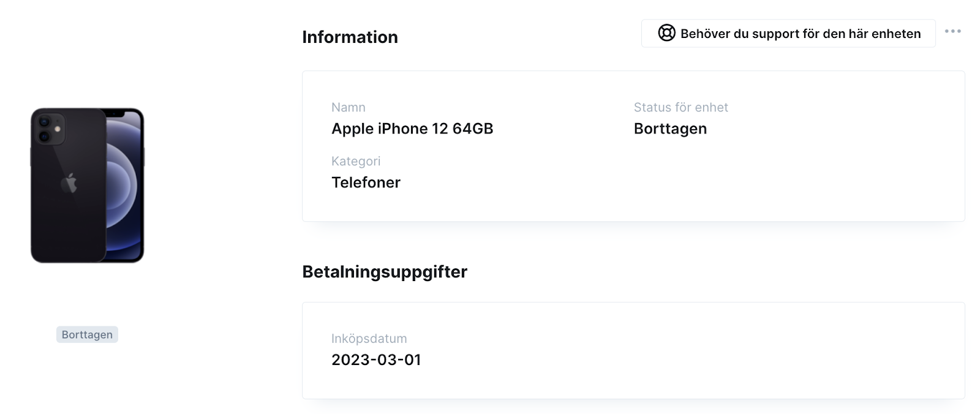This screenshot has height=414, width=980.
Task: Click the iPhone 12 product image
Action: pyautogui.click(x=88, y=186)
